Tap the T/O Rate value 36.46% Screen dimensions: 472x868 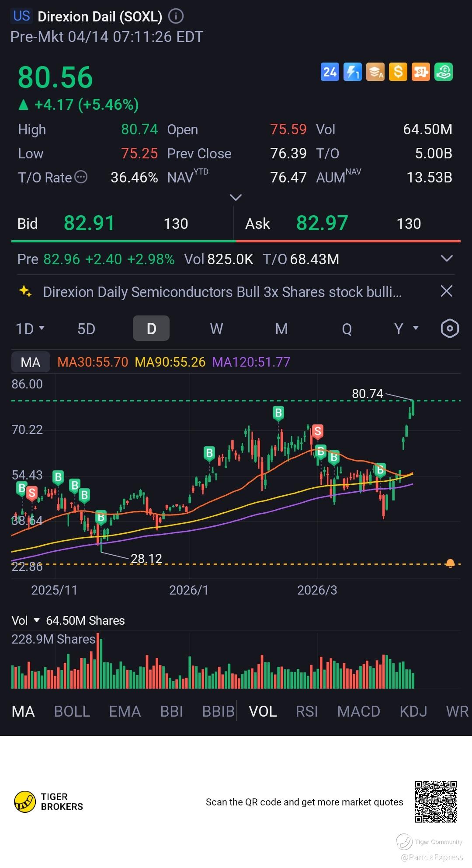[x=134, y=177]
